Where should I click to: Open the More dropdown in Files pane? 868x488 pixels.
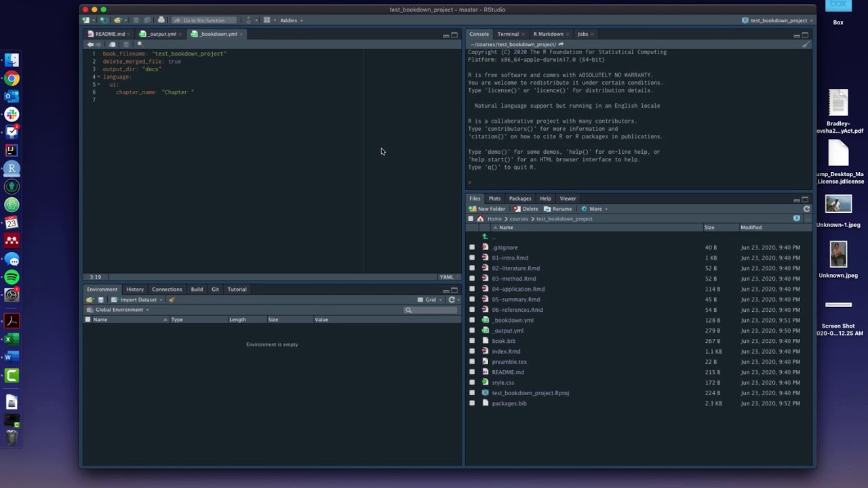(x=594, y=209)
